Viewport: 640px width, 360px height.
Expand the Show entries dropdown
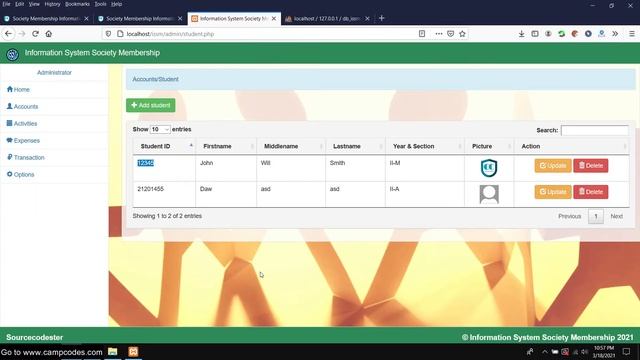[x=160, y=129]
